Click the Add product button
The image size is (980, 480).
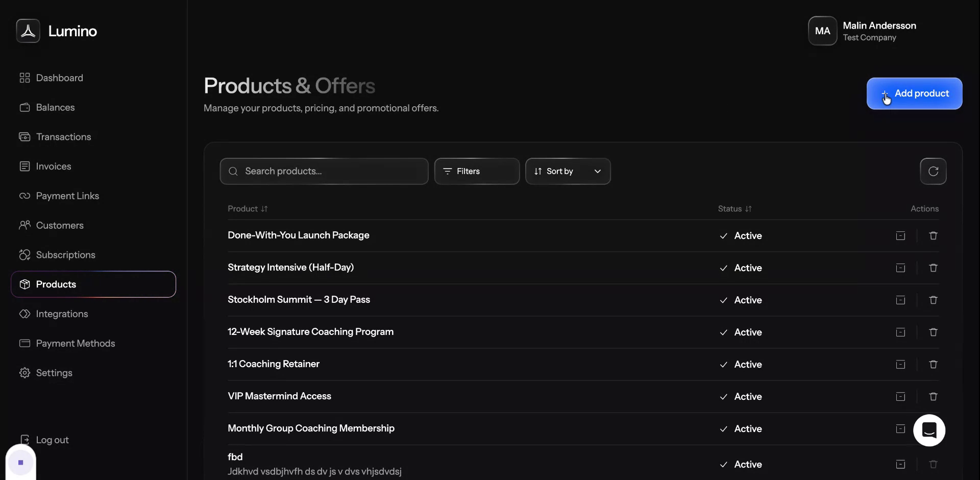914,93
